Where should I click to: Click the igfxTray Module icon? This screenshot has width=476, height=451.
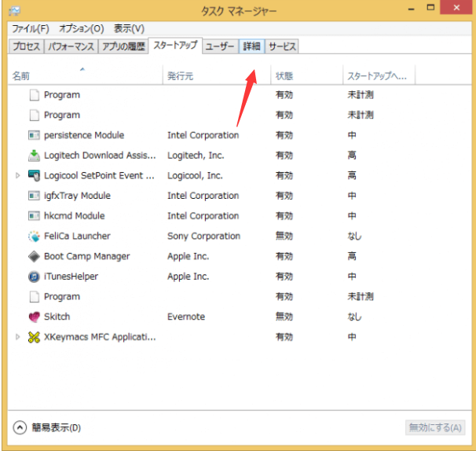point(34,196)
